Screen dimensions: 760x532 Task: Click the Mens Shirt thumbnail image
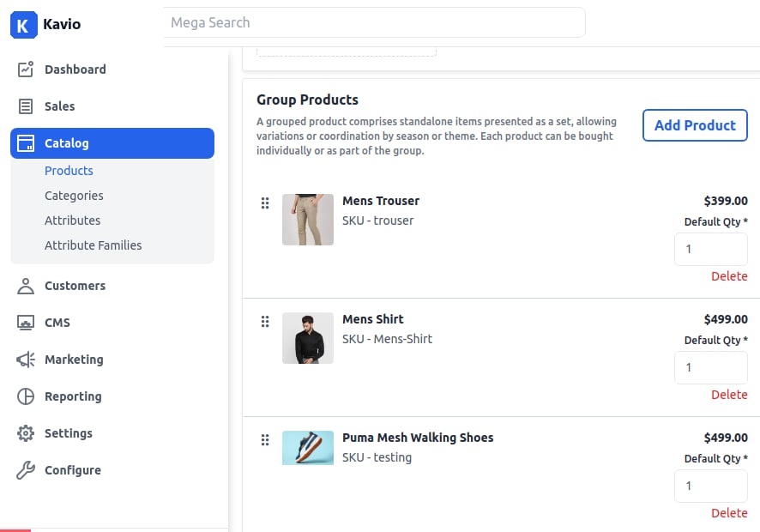(308, 338)
